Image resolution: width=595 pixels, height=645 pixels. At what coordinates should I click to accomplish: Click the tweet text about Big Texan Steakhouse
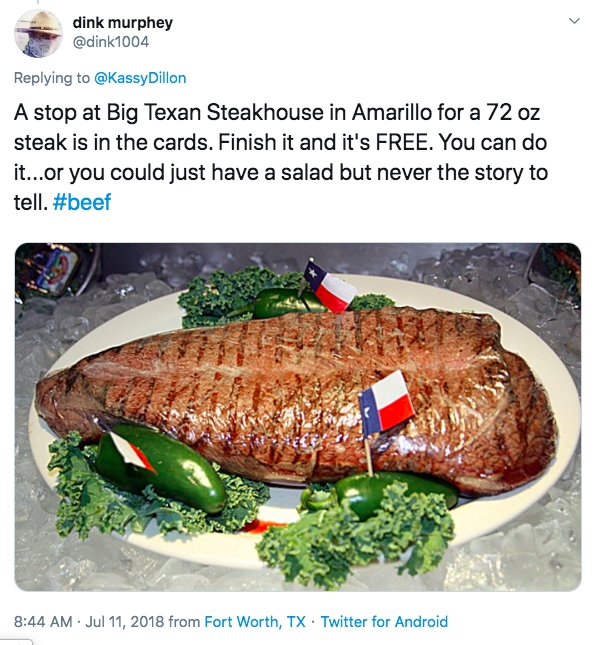[281, 157]
